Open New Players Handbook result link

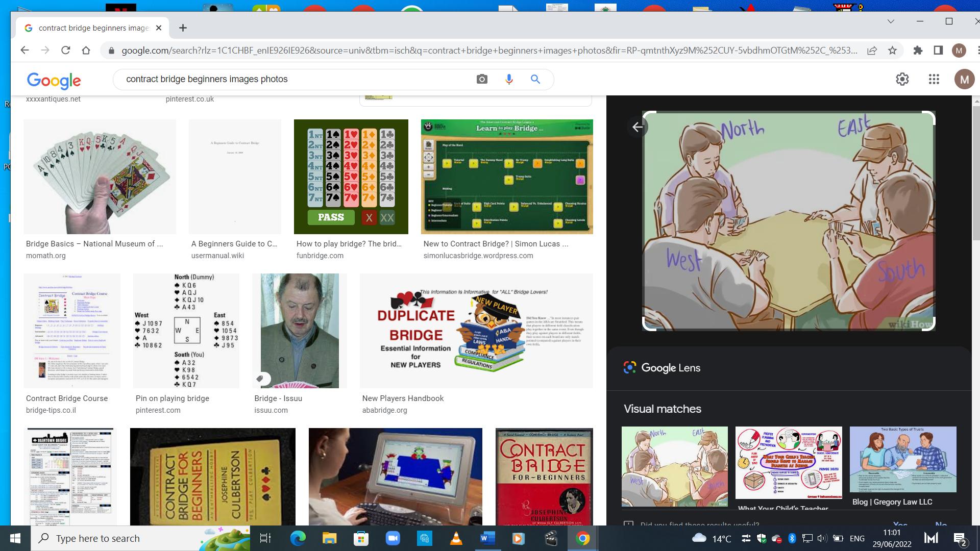tap(403, 398)
